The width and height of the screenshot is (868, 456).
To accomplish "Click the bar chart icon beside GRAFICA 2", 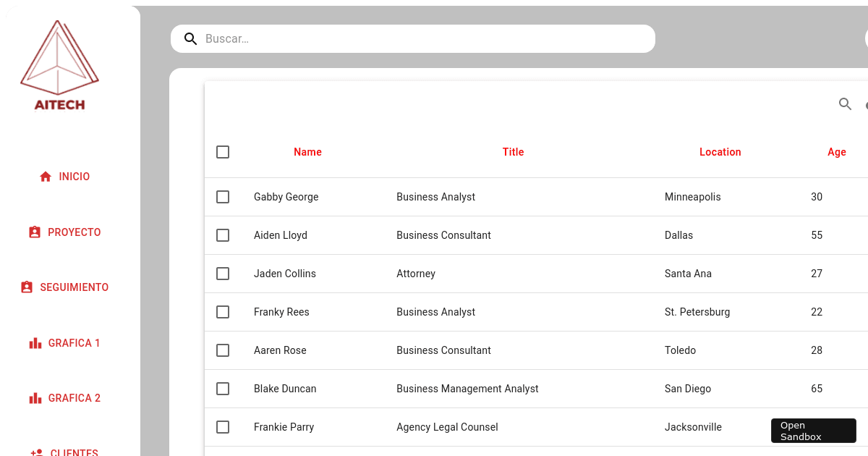I will click(x=35, y=398).
